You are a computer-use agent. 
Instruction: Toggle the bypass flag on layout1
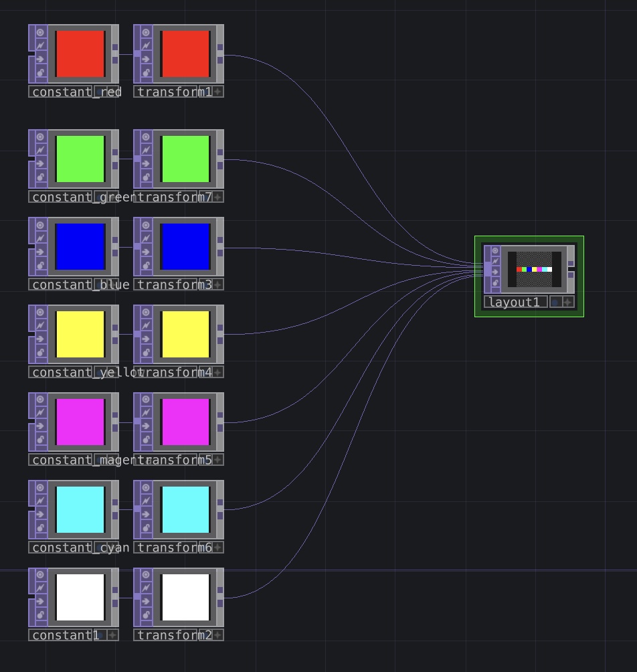point(495,272)
